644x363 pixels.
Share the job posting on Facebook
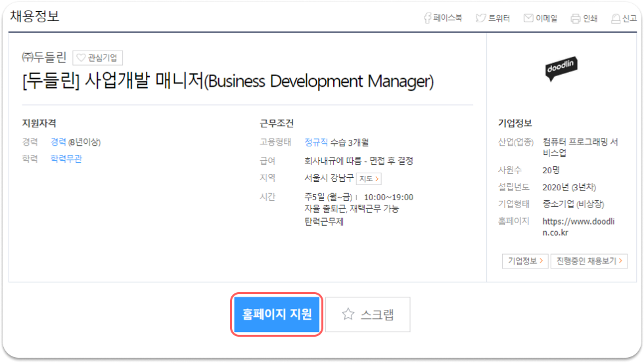point(443,18)
